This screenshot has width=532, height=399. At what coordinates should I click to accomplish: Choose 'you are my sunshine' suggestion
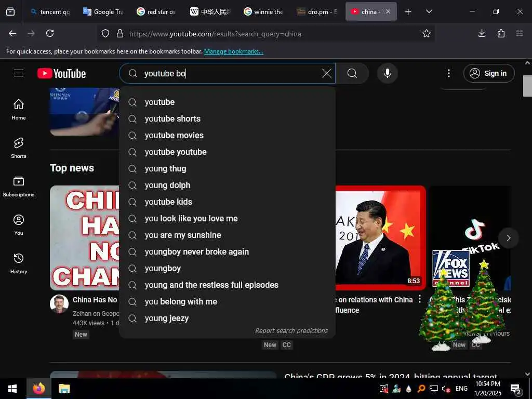click(x=228, y=235)
